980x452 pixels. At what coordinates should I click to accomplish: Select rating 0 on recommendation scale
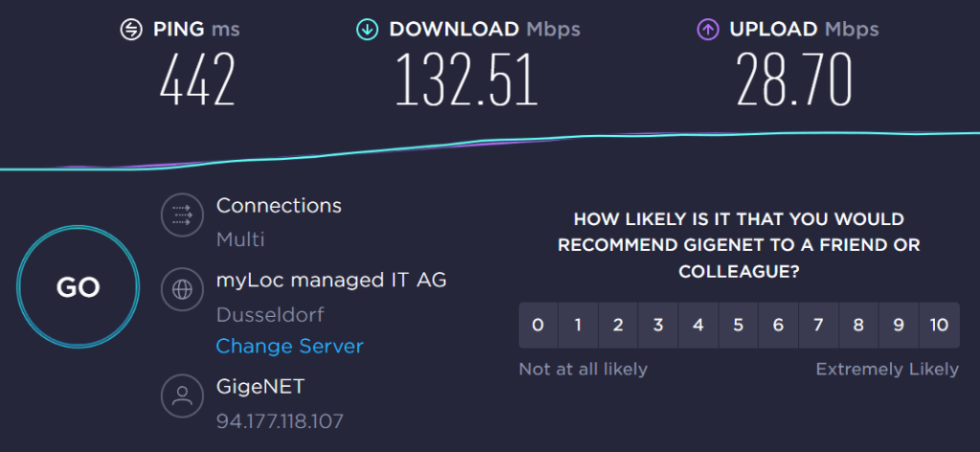538,325
